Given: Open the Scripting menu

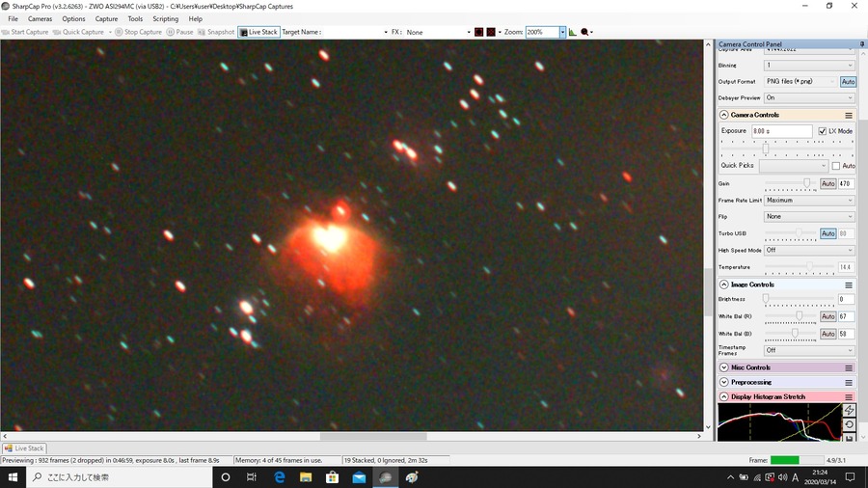Looking at the screenshot, I should (166, 19).
